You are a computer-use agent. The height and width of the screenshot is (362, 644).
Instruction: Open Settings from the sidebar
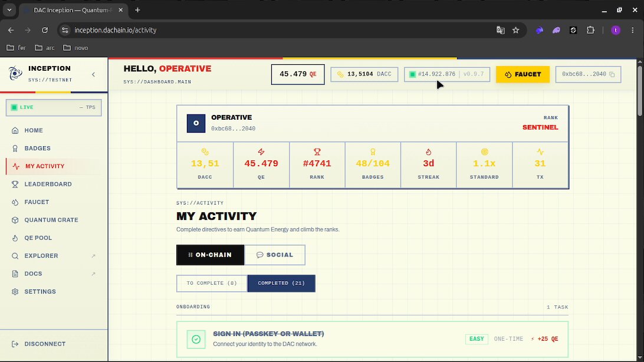pos(54,292)
